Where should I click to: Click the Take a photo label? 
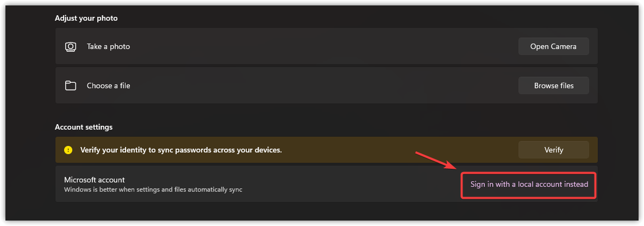click(109, 46)
